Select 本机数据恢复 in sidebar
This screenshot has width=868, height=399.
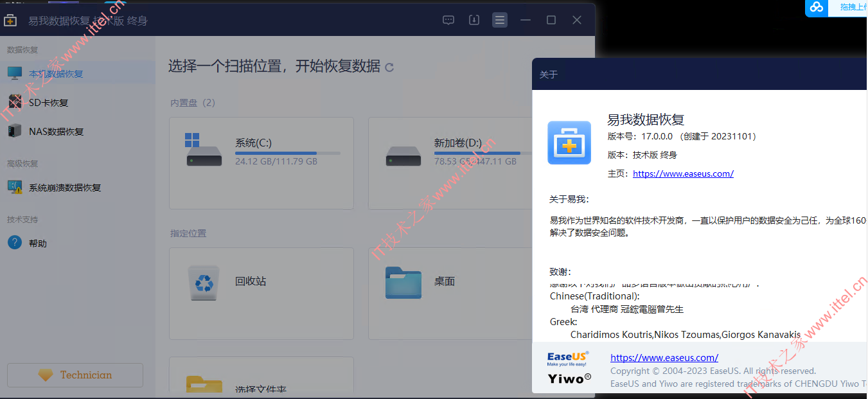(x=77, y=73)
